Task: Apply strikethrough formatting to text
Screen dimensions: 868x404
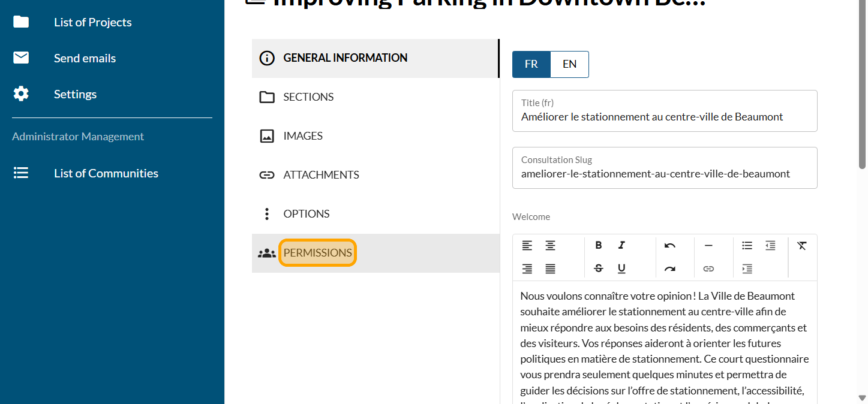Action: click(x=598, y=269)
